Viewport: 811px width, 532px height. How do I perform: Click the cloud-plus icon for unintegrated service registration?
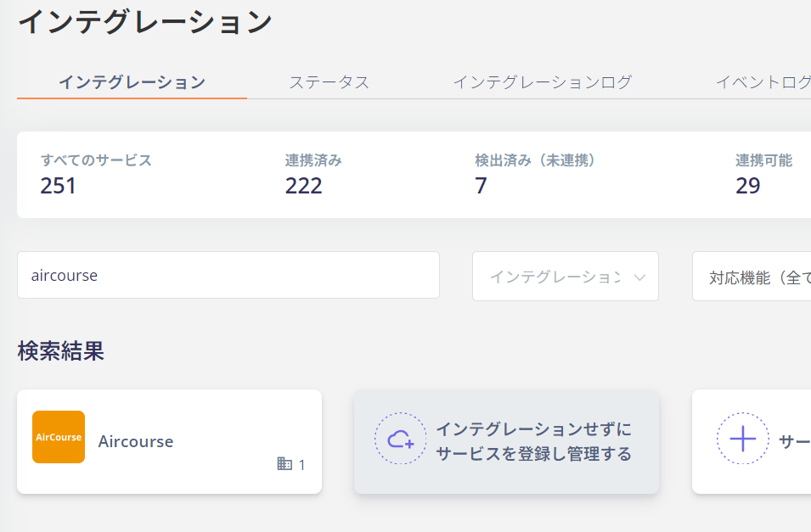(x=401, y=439)
